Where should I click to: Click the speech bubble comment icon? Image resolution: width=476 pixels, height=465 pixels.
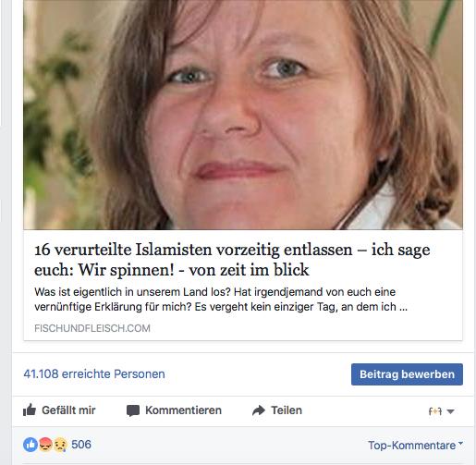point(133,410)
